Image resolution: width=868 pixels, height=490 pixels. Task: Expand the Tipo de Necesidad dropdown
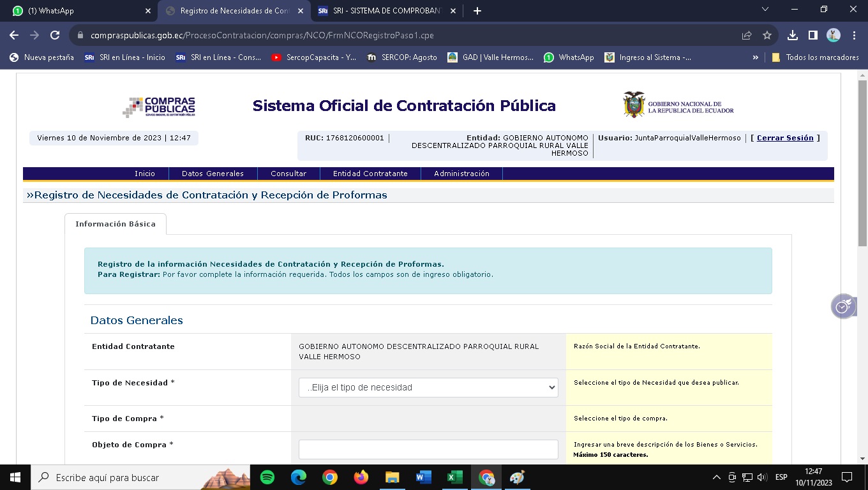[428, 387]
